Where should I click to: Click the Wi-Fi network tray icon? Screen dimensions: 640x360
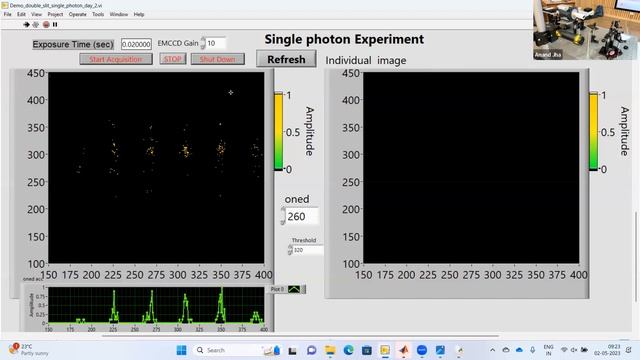pyautogui.click(x=564, y=350)
